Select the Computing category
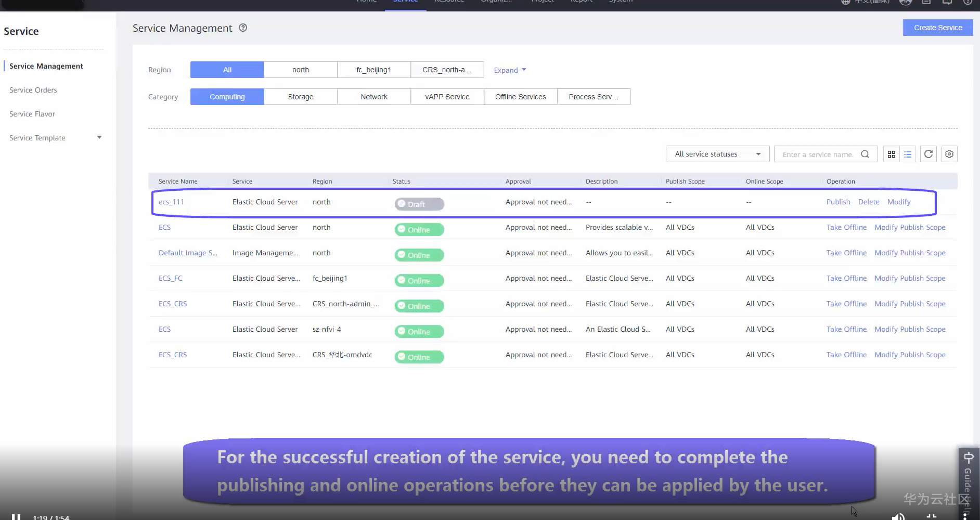Image resolution: width=980 pixels, height=520 pixels. (x=227, y=97)
